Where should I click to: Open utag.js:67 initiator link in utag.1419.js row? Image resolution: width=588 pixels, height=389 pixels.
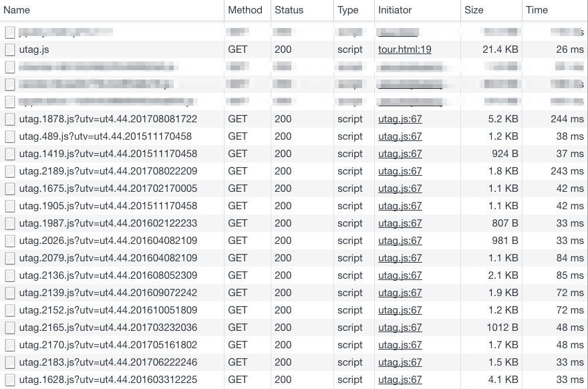[400, 154]
